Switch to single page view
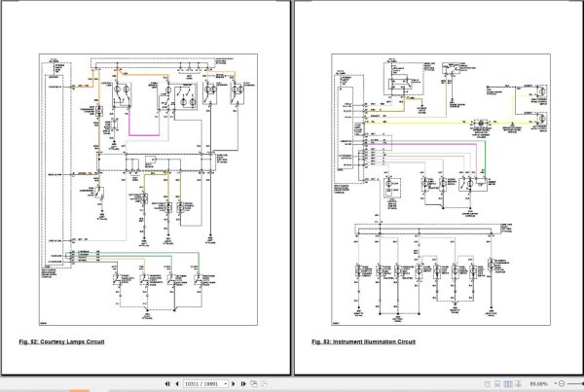 [x=488, y=384]
